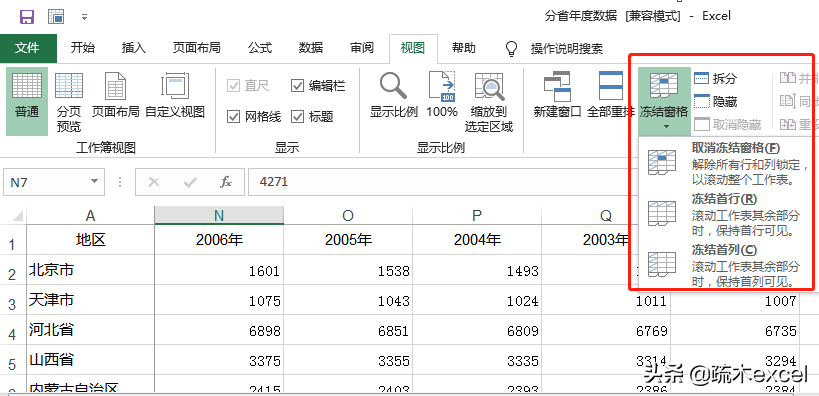Image resolution: width=819 pixels, height=396 pixels.
Task: Click the fx insert function icon
Action: (x=226, y=182)
